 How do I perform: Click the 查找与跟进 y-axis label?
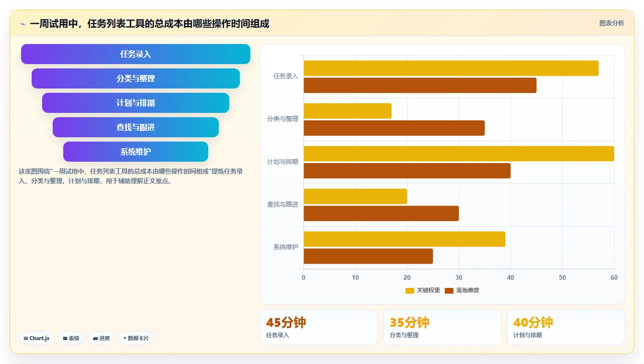(x=282, y=204)
